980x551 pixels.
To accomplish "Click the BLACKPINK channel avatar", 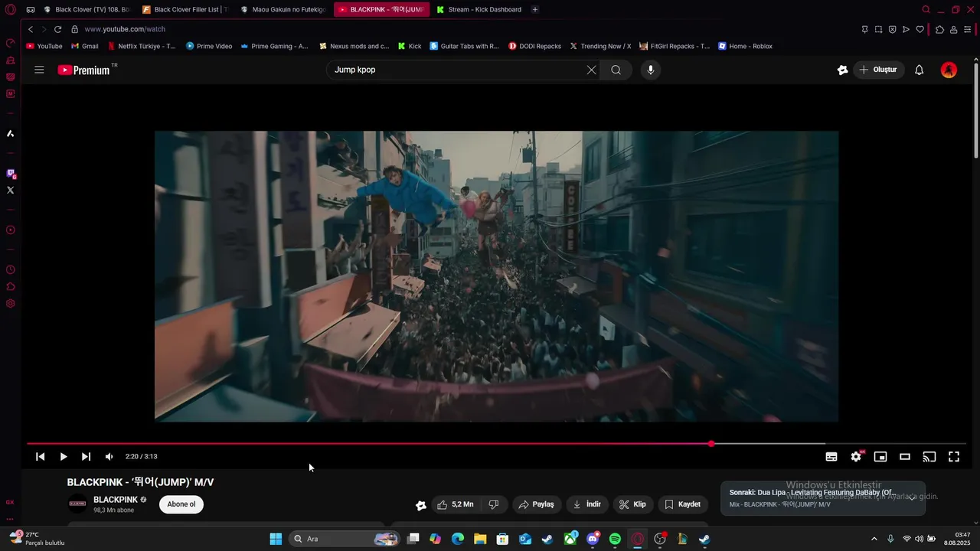I will tap(77, 504).
